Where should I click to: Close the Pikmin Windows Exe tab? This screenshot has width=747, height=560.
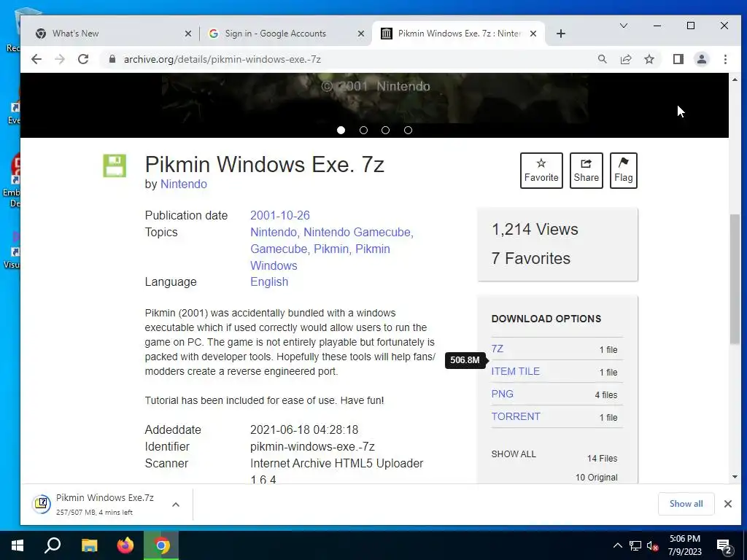533,34
